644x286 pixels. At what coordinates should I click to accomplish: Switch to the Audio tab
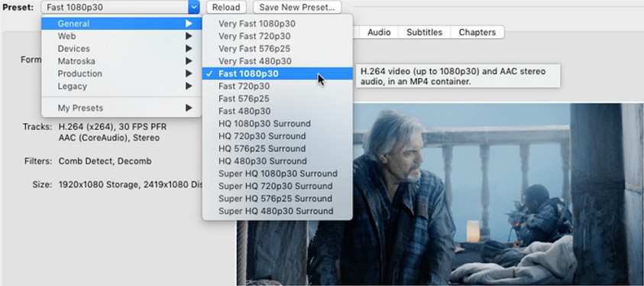379,32
